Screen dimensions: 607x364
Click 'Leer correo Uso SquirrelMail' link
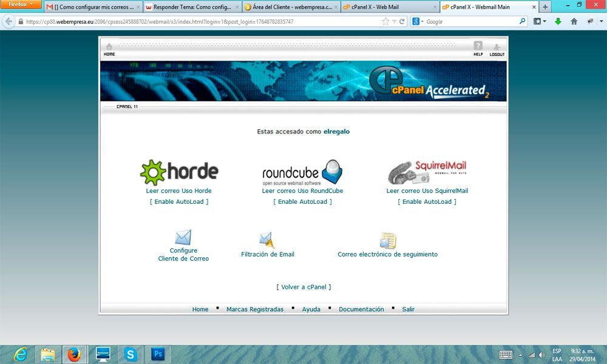427,190
